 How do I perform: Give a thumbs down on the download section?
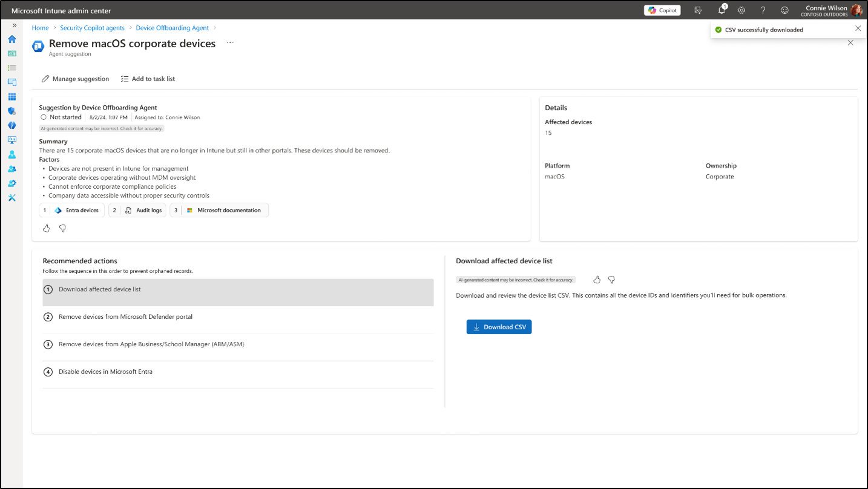(611, 280)
